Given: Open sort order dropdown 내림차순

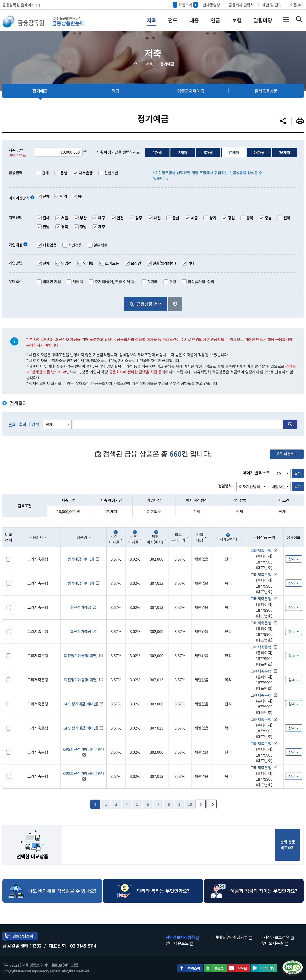Looking at the screenshot, I should (x=280, y=487).
